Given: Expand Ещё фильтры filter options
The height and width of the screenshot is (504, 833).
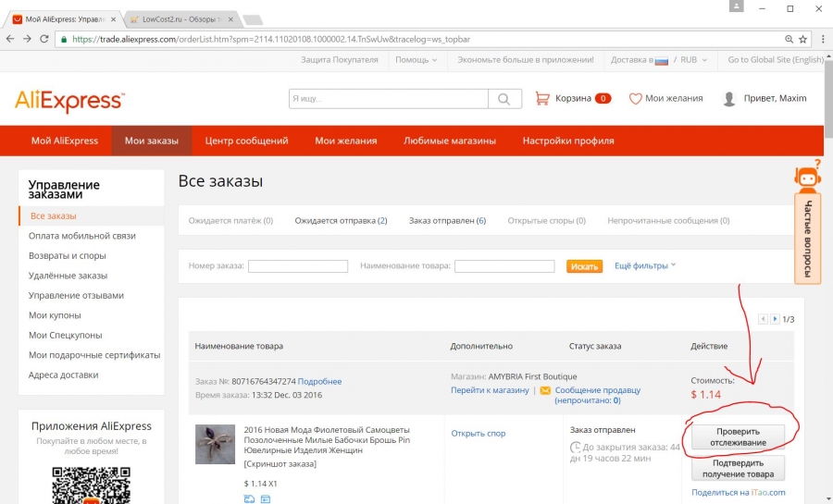Looking at the screenshot, I should tap(645, 265).
